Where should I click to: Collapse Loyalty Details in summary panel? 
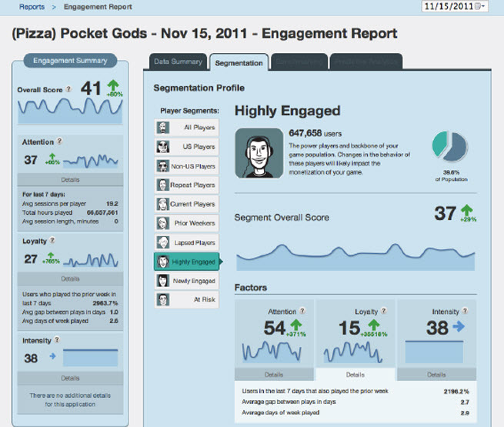pyautogui.click(x=70, y=279)
